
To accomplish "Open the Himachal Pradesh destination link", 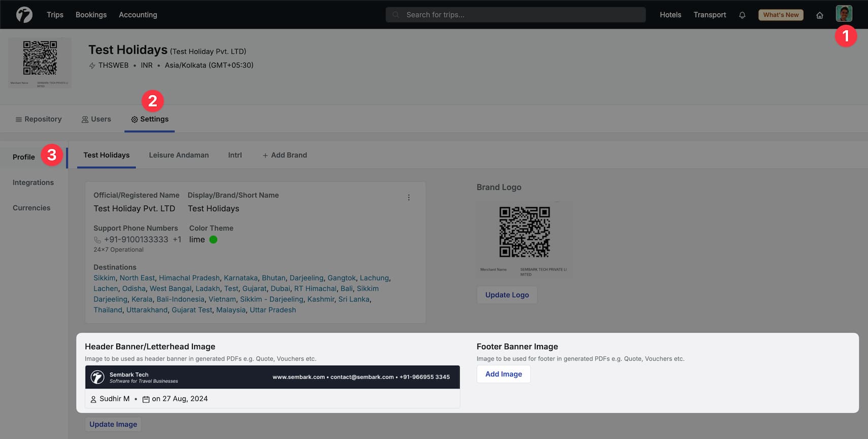I will pyautogui.click(x=189, y=278).
